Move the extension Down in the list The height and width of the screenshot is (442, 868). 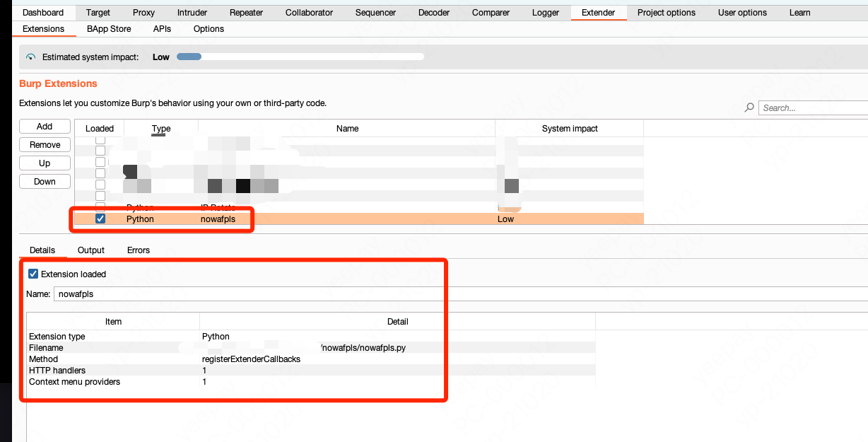[45, 182]
